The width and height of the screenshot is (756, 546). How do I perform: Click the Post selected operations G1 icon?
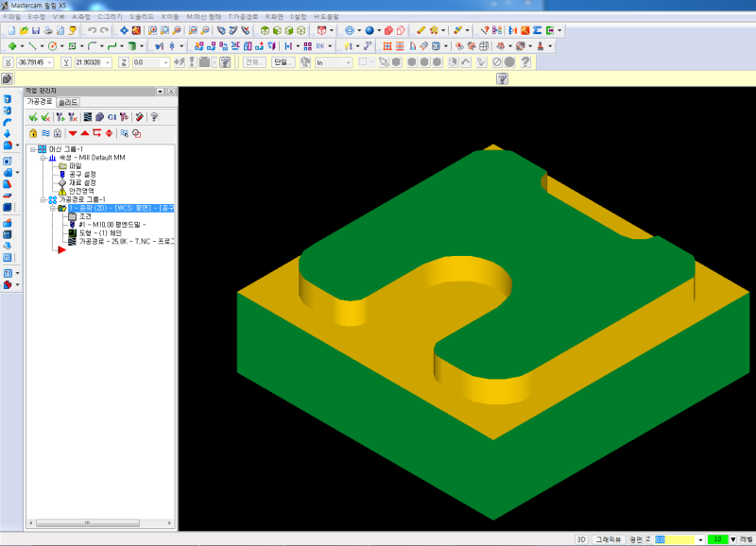click(112, 117)
